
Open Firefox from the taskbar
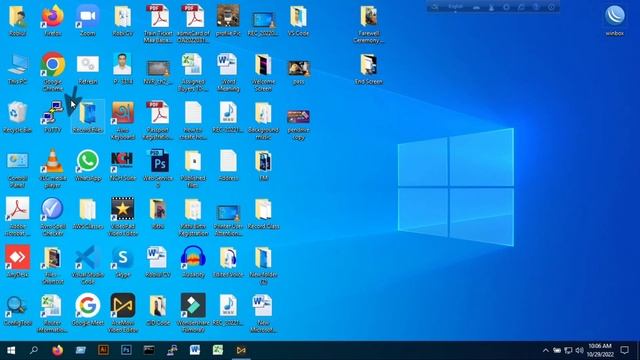pos(58,350)
